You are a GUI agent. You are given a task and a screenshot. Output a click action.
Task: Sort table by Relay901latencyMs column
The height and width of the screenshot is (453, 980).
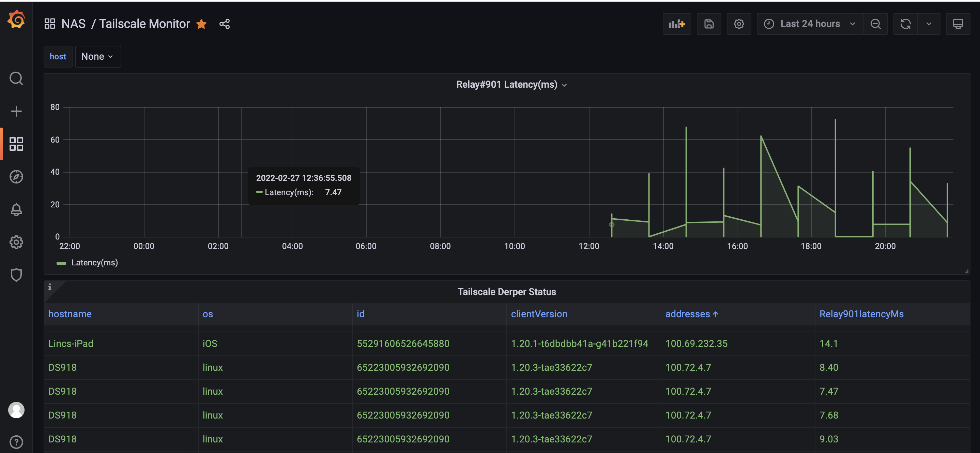click(x=861, y=313)
